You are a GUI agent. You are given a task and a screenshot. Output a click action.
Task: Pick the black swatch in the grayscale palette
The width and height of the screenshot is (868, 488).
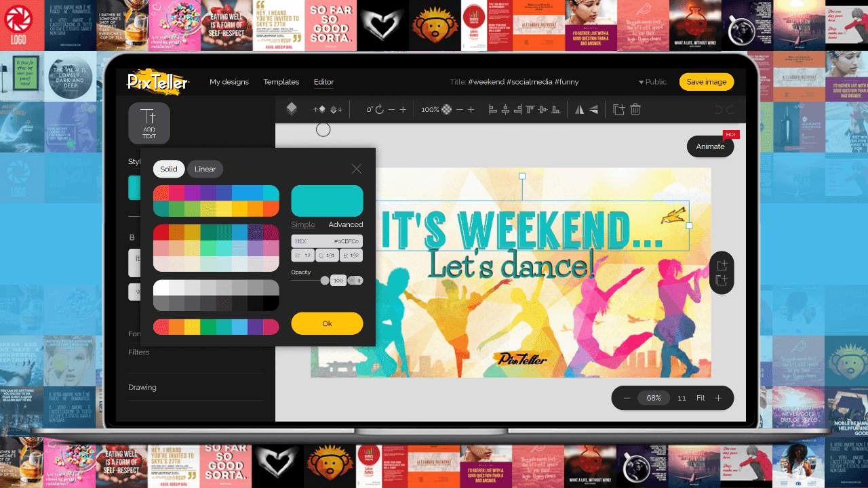click(x=271, y=303)
